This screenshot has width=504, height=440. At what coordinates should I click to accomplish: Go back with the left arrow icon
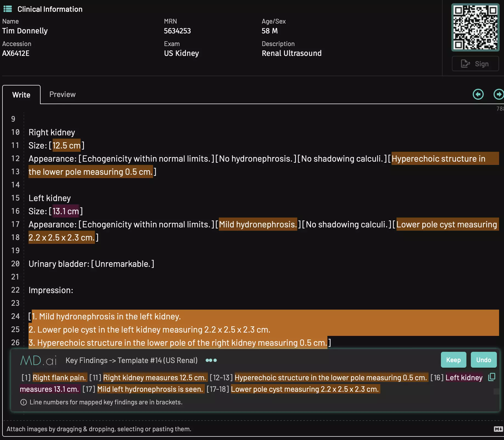click(x=478, y=95)
